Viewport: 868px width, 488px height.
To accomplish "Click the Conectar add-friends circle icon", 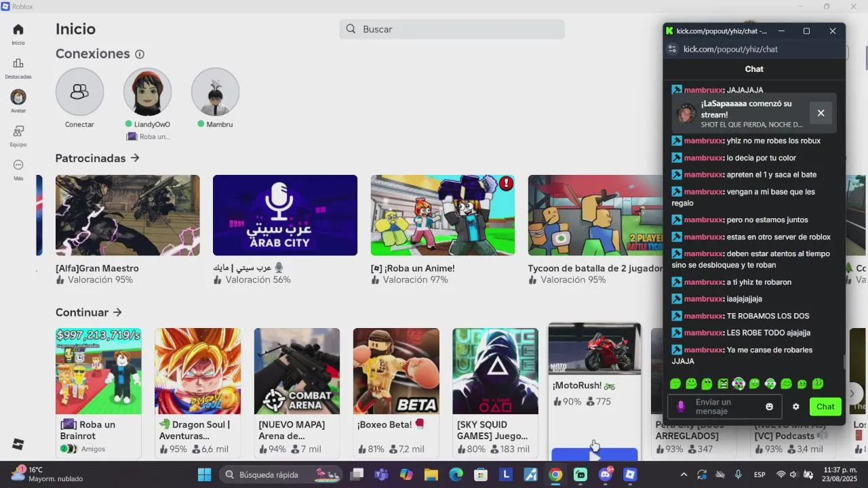I will point(79,91).
